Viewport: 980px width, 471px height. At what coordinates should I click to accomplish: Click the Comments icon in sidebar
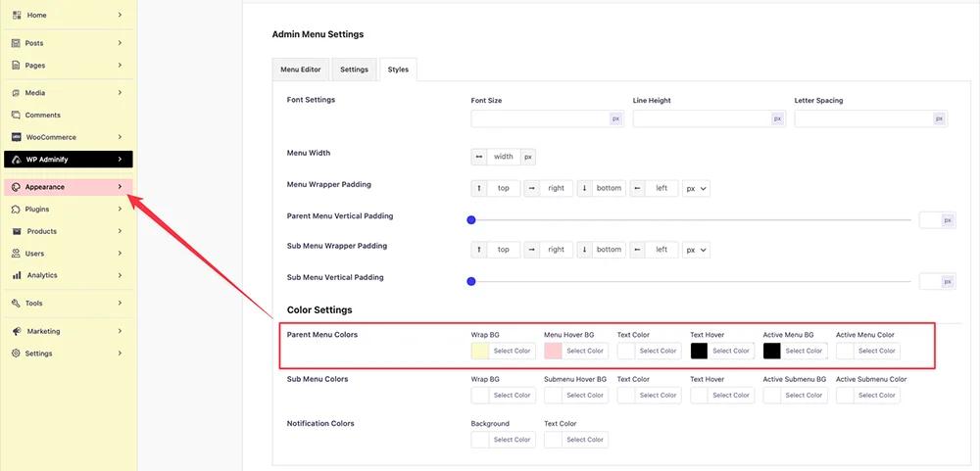coord(17,115)
